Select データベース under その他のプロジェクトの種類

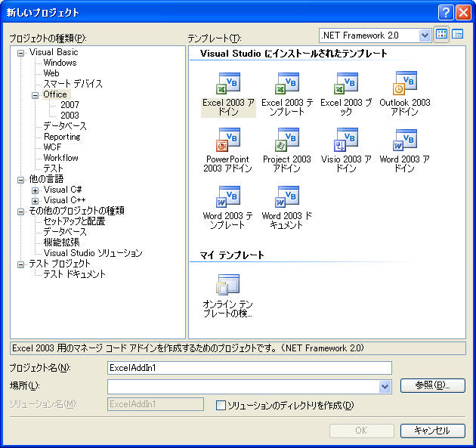[x=65, y=232]
